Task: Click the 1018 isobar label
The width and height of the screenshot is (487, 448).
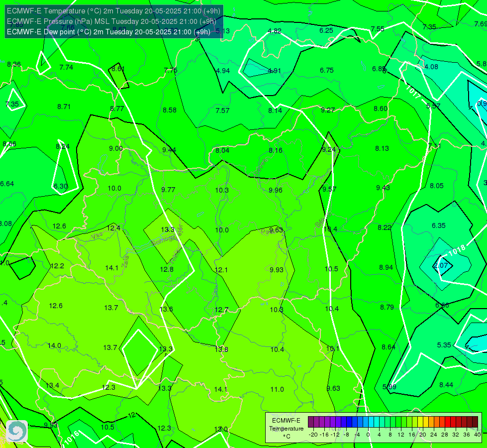Action: pos(457,250)
